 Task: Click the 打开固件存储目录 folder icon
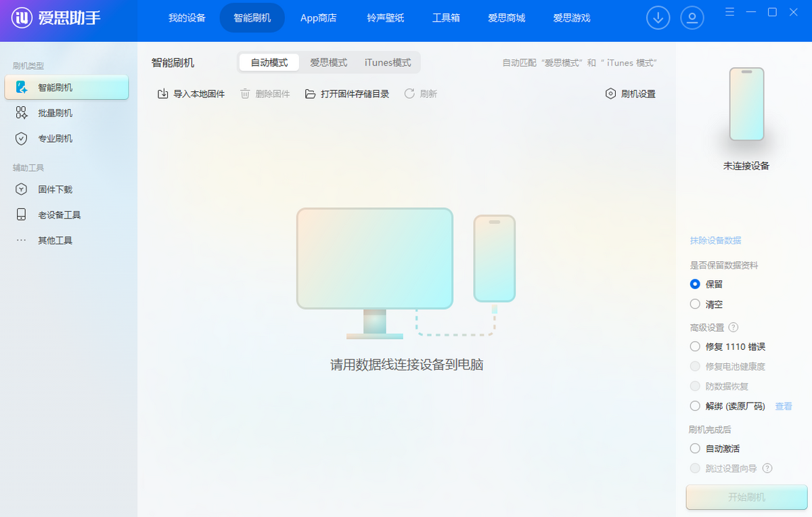311,94
